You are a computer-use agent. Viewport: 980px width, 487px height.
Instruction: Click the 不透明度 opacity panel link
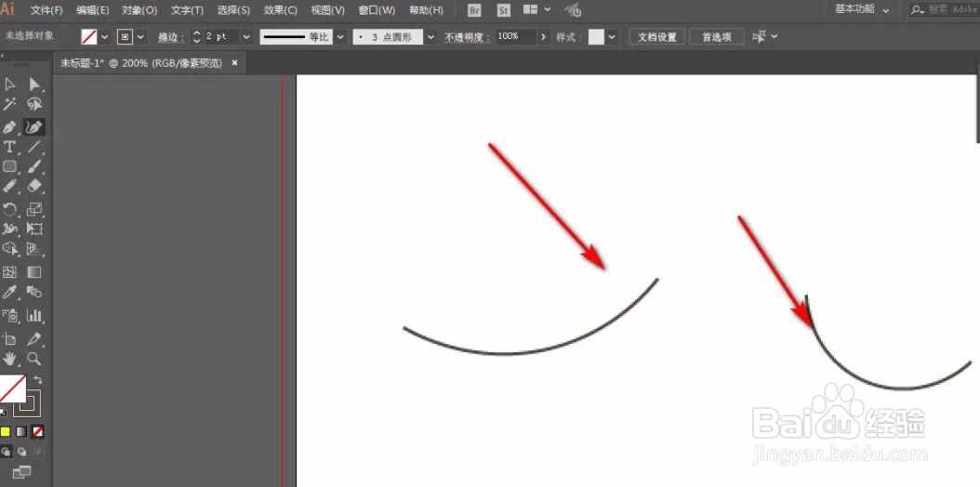[x=468, y=37]
